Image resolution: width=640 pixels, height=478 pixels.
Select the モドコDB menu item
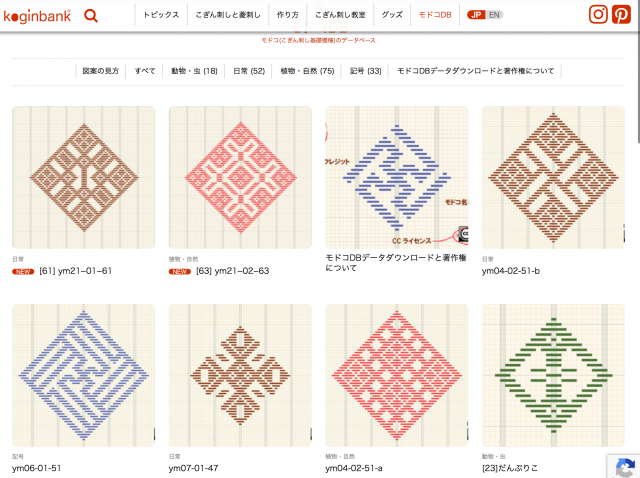click(434, 15)
